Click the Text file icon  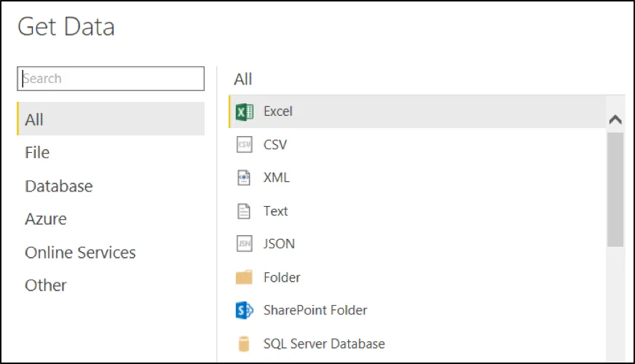[244, 211]
